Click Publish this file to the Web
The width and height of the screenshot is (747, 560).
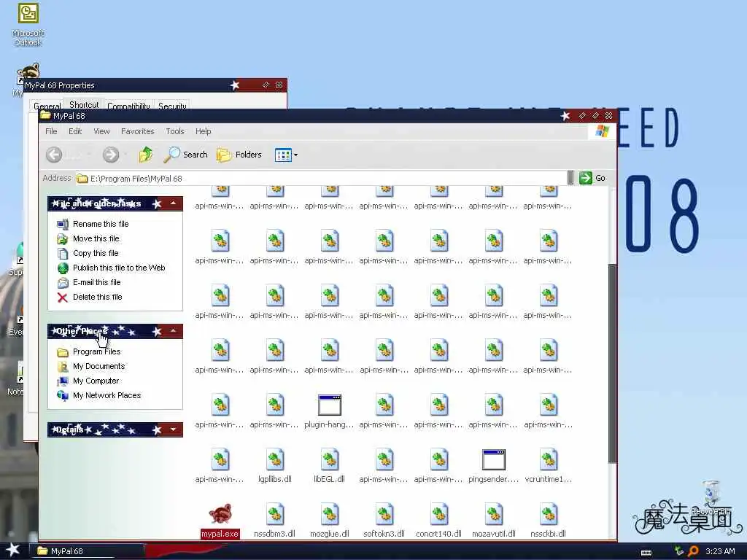[111, 268]
